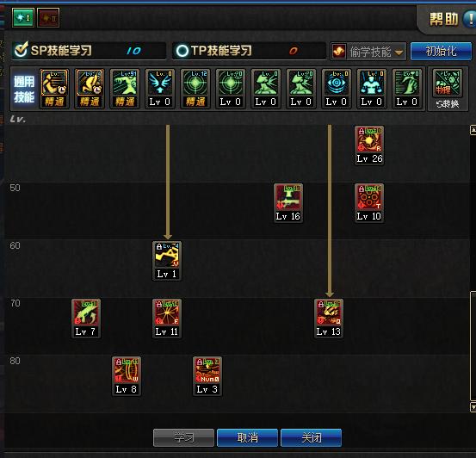476x458 pixels.
Task: Select the Lv 7 skill icon
Action: (86, 313)
